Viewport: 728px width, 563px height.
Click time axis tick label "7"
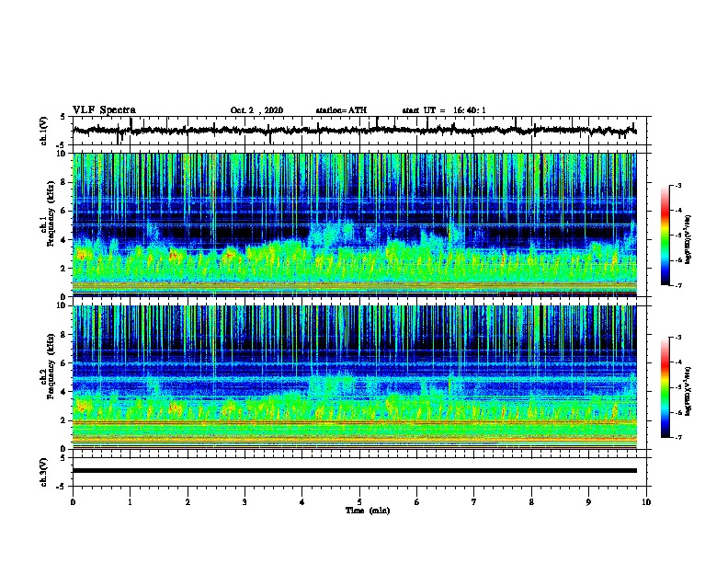coord(474,502)
